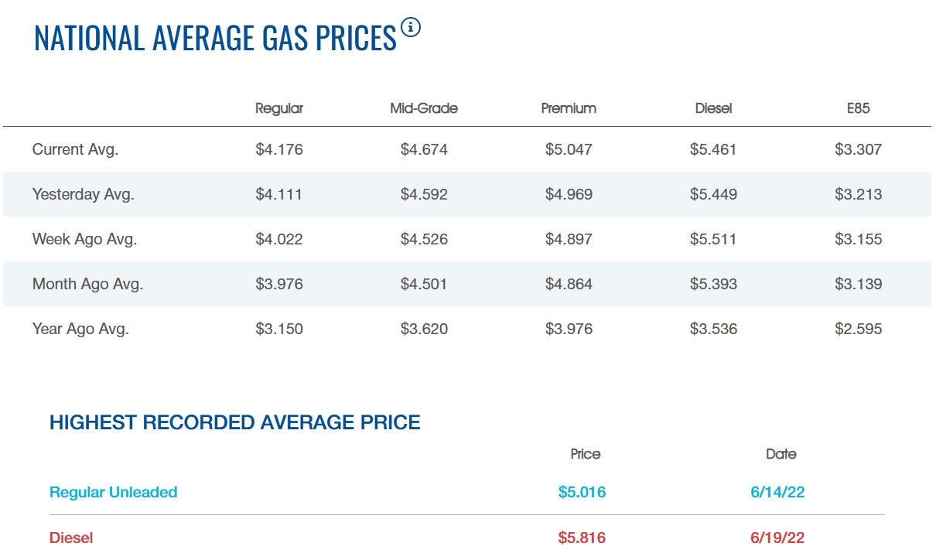This screenshot has height=560, width=936.
Task: Click the Month Ago Avg. row label
Action: pos(87,285)
